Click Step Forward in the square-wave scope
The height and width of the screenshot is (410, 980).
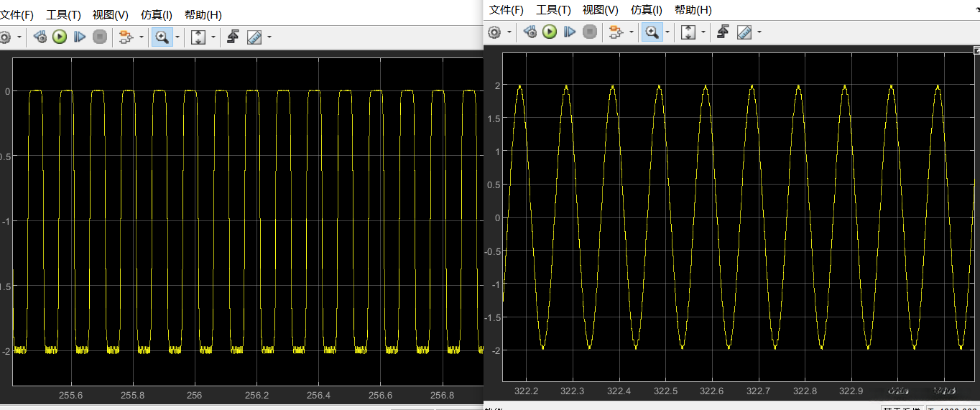point(80,37)
